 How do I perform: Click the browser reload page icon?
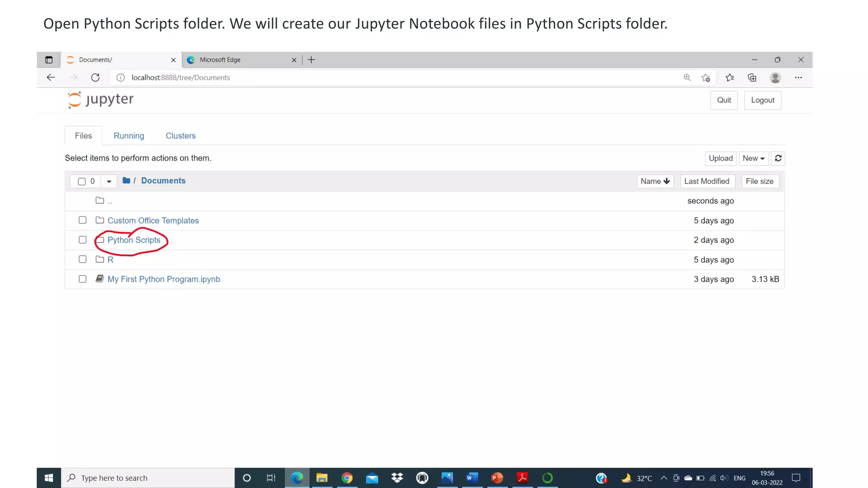[x=95, y=78]
